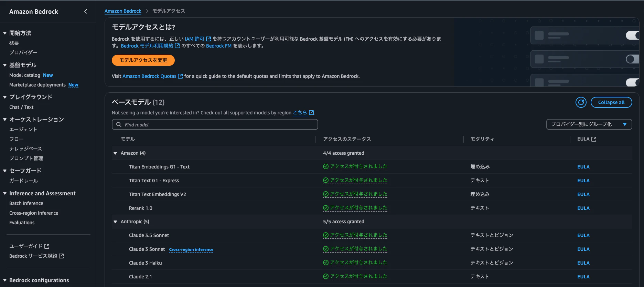
Task: Open Cross-region inference in the sidebar
Action: (x=34, y=213)
